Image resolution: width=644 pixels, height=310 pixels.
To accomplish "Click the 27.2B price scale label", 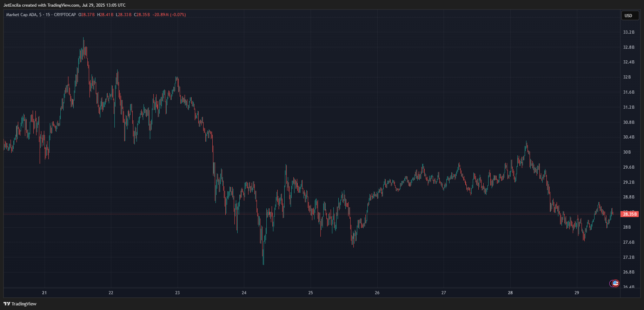I will (x=629, y=257).
